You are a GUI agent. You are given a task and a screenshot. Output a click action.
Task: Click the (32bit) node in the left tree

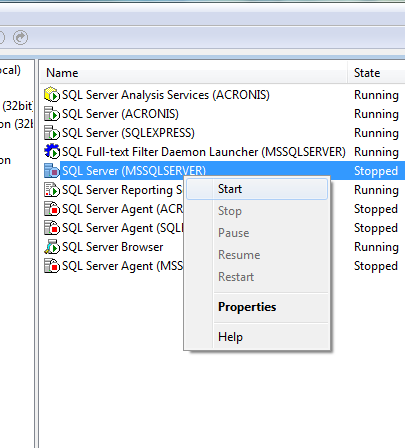(17, 106)
